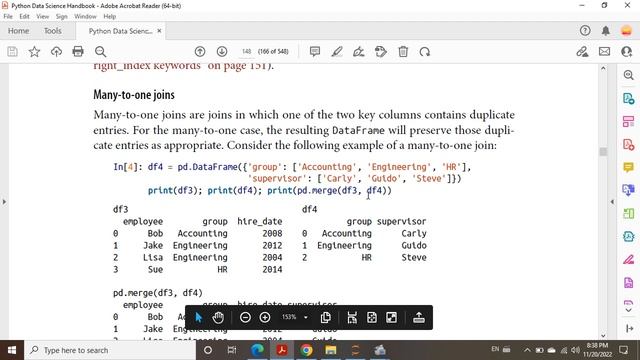Click the page number field 148
Image resolution: width=640 pixels, height=360 pixels.
click(247, 51)
